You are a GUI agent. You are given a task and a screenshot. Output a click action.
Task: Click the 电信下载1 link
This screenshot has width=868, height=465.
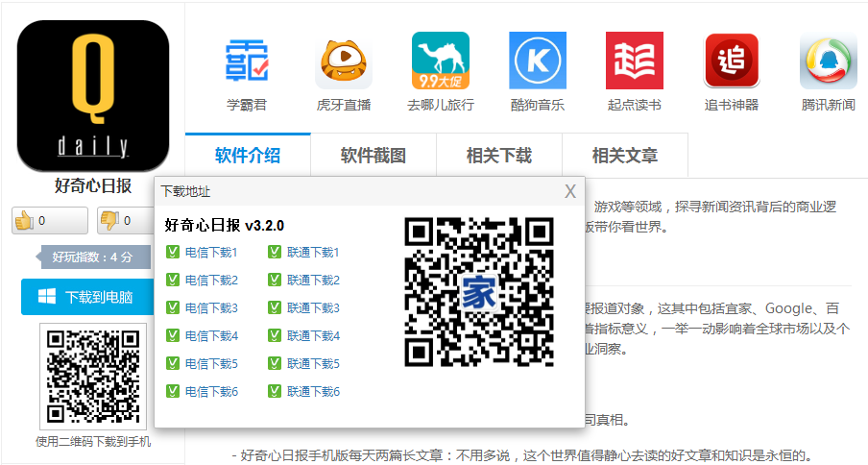(x=211, y=253)
